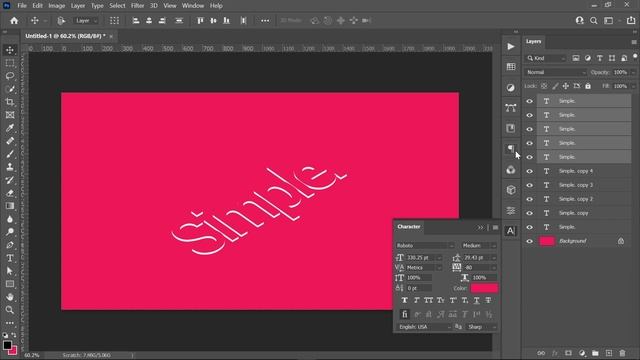The height and width of the screenshot is (360, 640).
Task: Select the Eyedropper tool
Action: click(x=10, y=128)
